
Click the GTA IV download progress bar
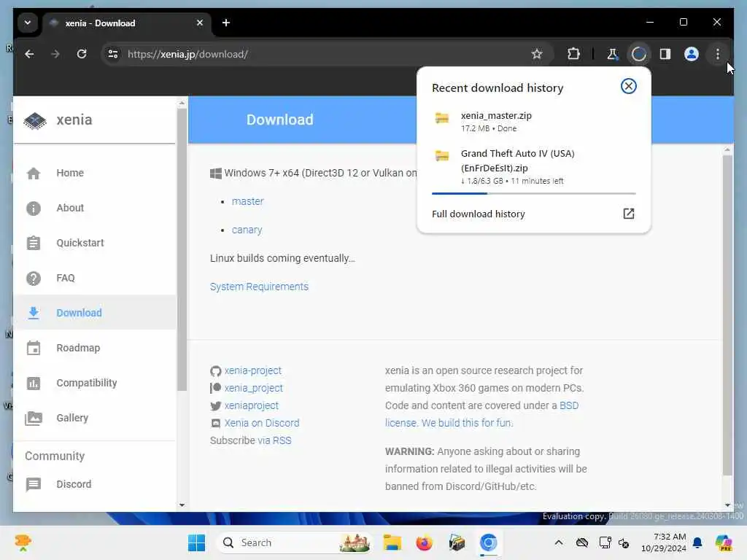pos(533,193)
